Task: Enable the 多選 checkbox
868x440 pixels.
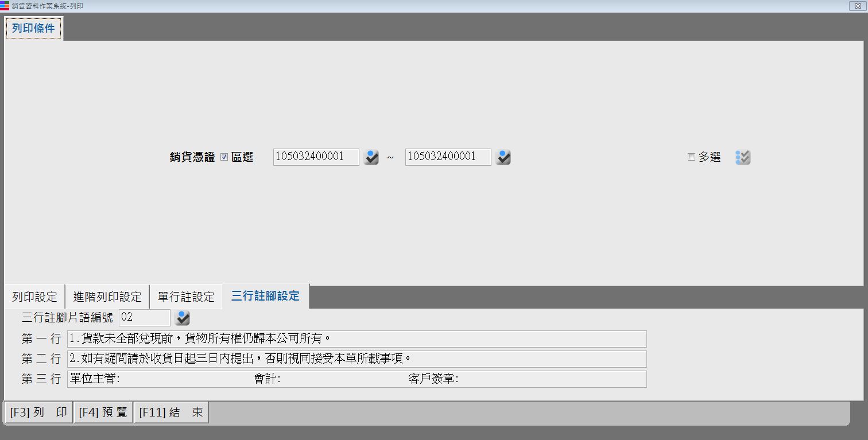Action: pos(691,157)
